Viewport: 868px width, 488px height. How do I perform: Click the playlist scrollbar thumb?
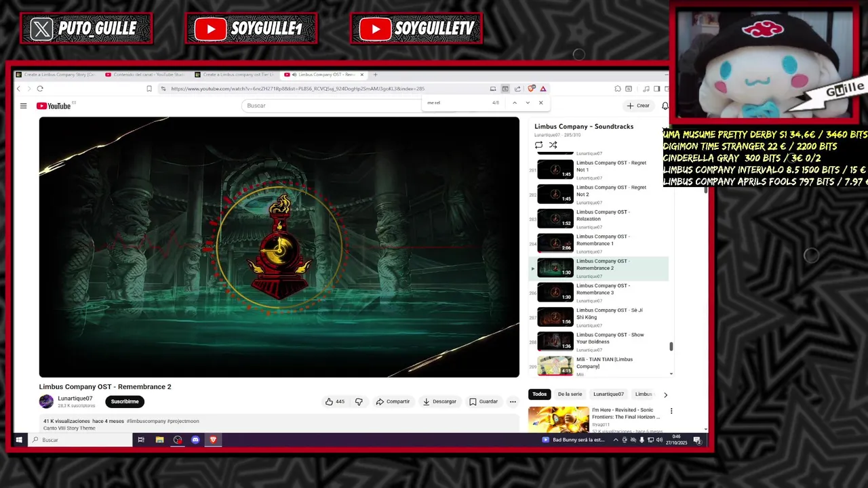671,346
